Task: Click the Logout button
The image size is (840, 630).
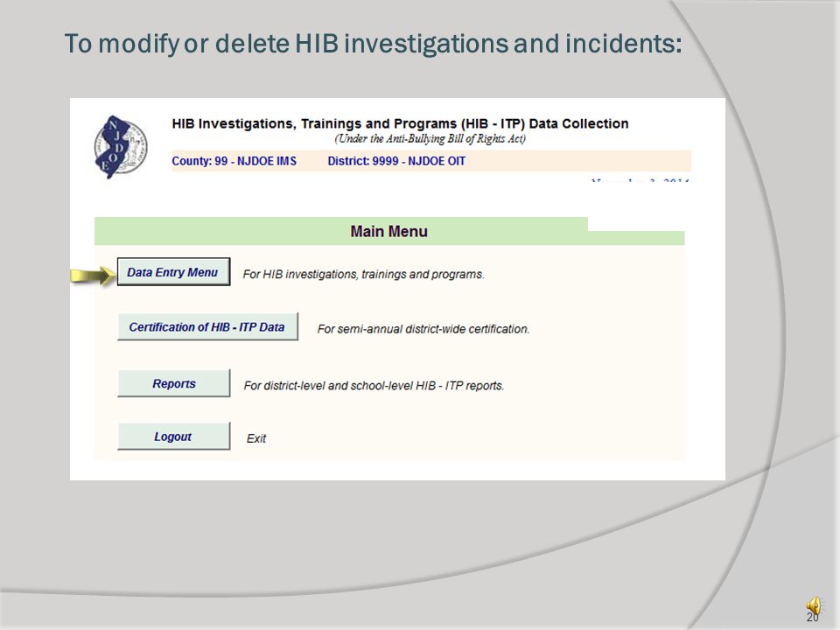Action: (173, 436)
